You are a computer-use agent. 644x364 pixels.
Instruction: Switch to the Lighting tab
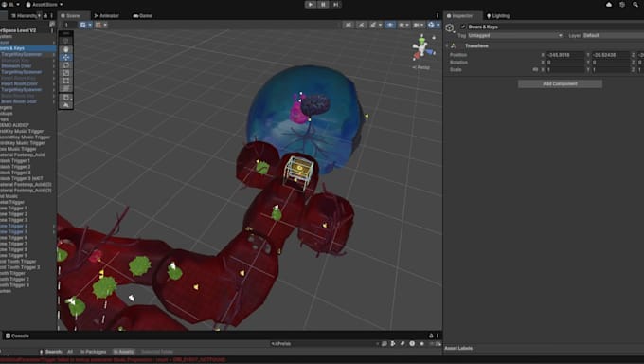click(498, 15)
